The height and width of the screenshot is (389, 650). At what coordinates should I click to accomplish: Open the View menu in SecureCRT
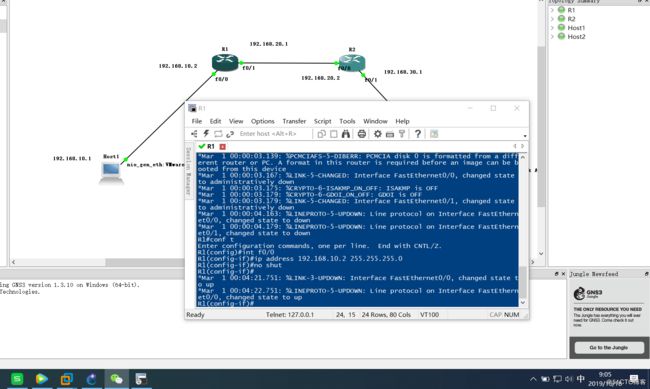click(x=236, y=121)
